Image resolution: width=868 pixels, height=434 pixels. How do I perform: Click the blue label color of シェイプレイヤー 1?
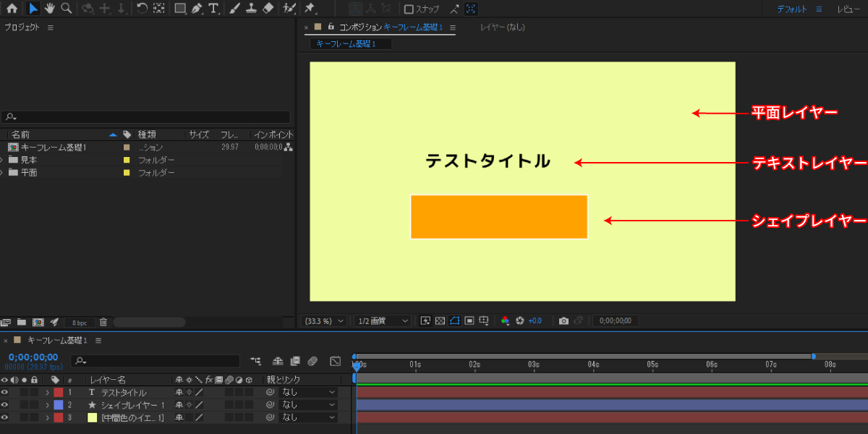coord(59,405)
